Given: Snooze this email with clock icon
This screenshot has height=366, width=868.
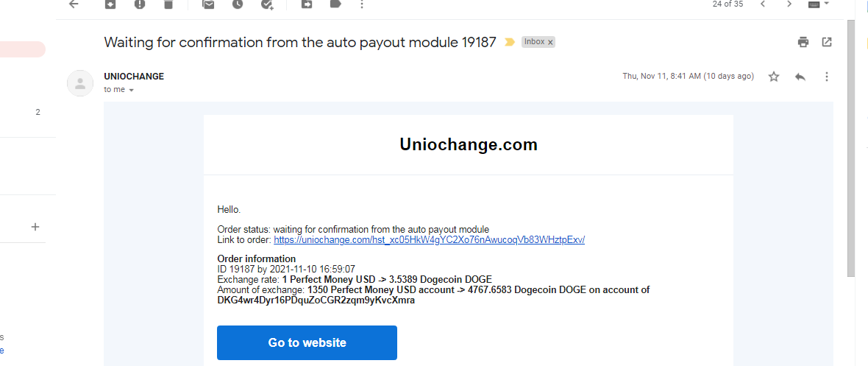Looking at the screenshot, I should click(238, 4).
